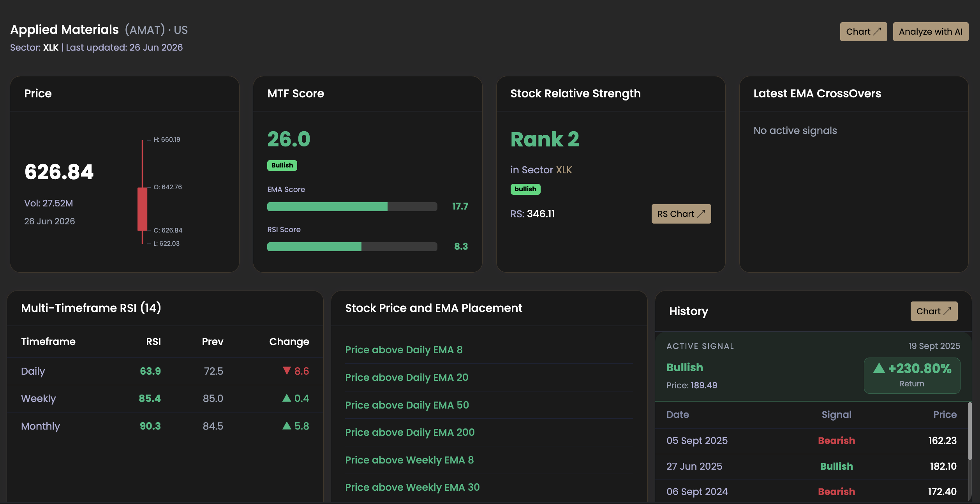Click the H: 660.19 high label
The height and width of the screenshot is (504, 980).
tap(167, 139)
